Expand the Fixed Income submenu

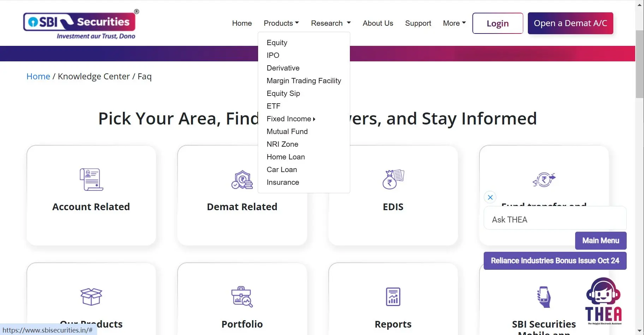pos(291,119)
